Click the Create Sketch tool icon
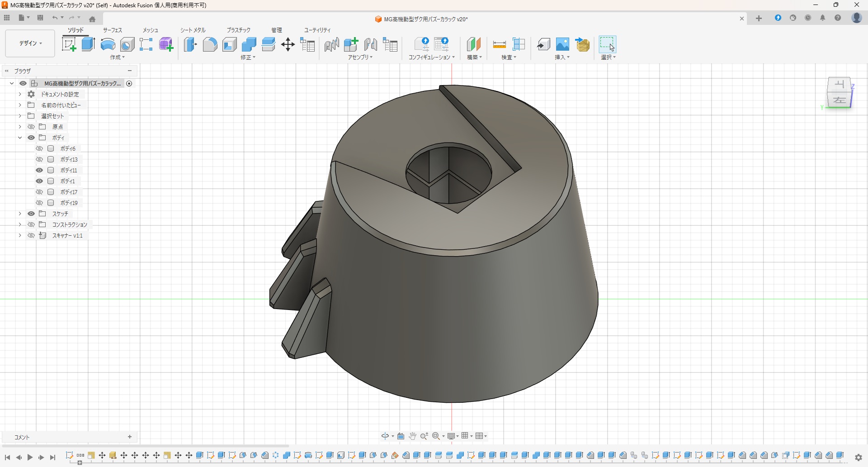868x467 pixels. click(69, 44)
